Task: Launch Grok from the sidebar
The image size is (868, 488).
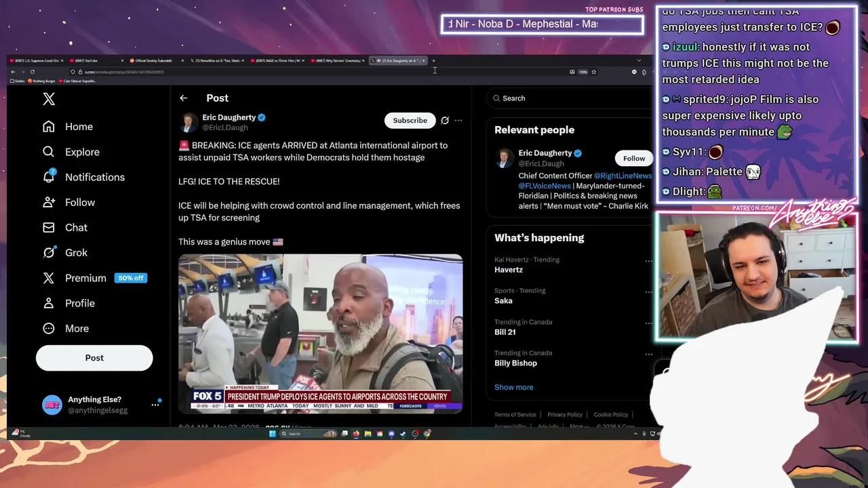Action: pyautogui.click(x=65, y=252)
